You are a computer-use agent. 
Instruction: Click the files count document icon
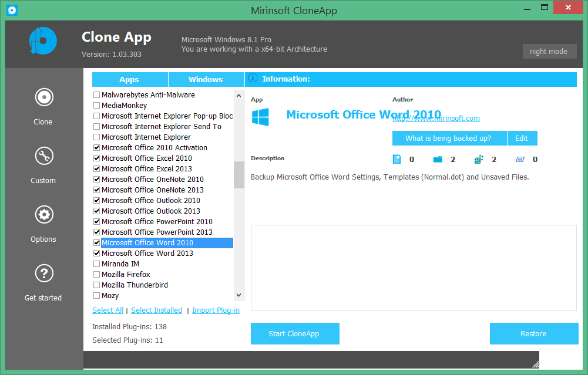(397, 159)
